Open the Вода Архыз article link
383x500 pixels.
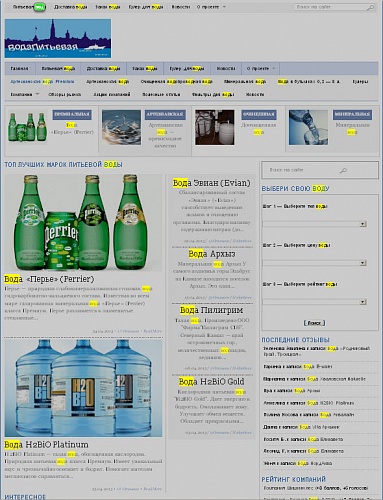coord(212,254)
